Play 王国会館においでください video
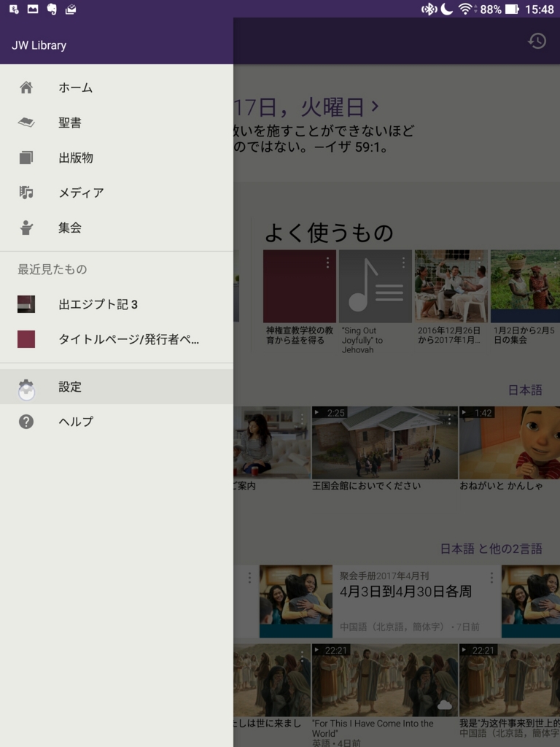This screenshot has width=560, height=747. (385, 443)
